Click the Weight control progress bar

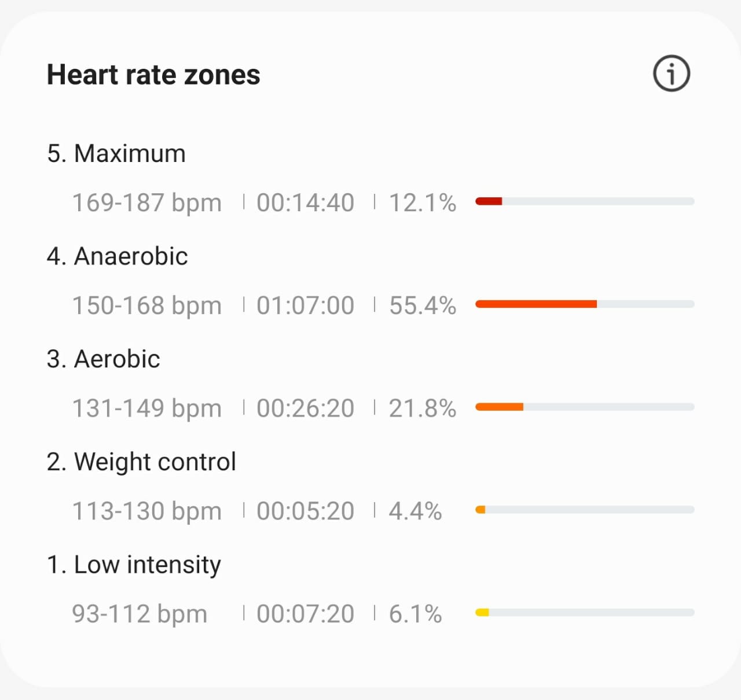click(481, 510)
